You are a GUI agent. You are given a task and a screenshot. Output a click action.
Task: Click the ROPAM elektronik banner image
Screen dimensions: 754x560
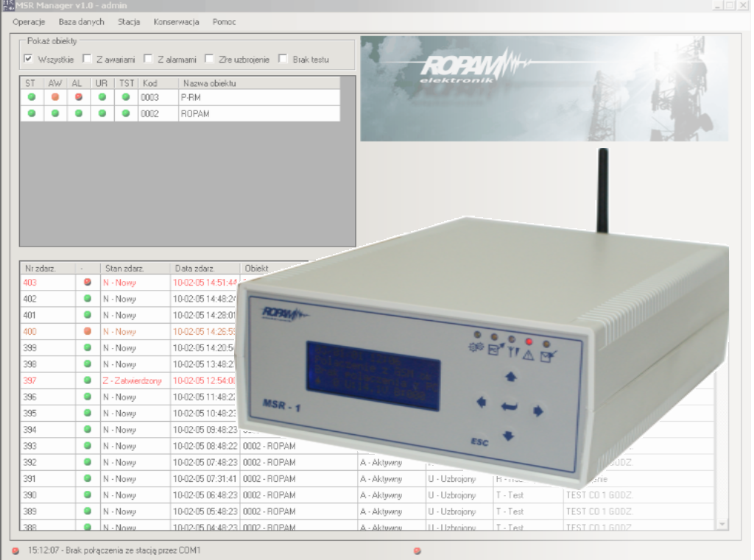(x=544, y=88)
